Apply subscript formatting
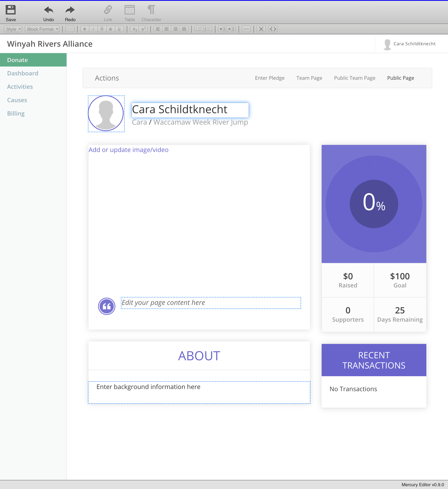The height and width of the screenshot is (489, 448). (x=135, y=29)
